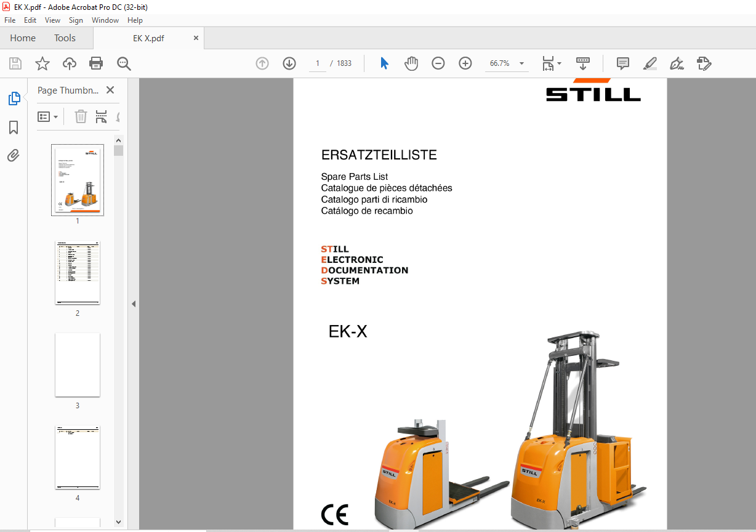Open page fit options dropdown arrow
Image resolution: width=756 pixels, height=532 pixels.
(x=559, y=63)
